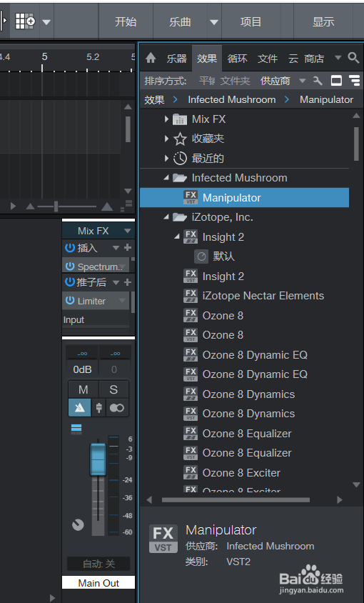Sort effects by 文件夹

coord(235,81)
